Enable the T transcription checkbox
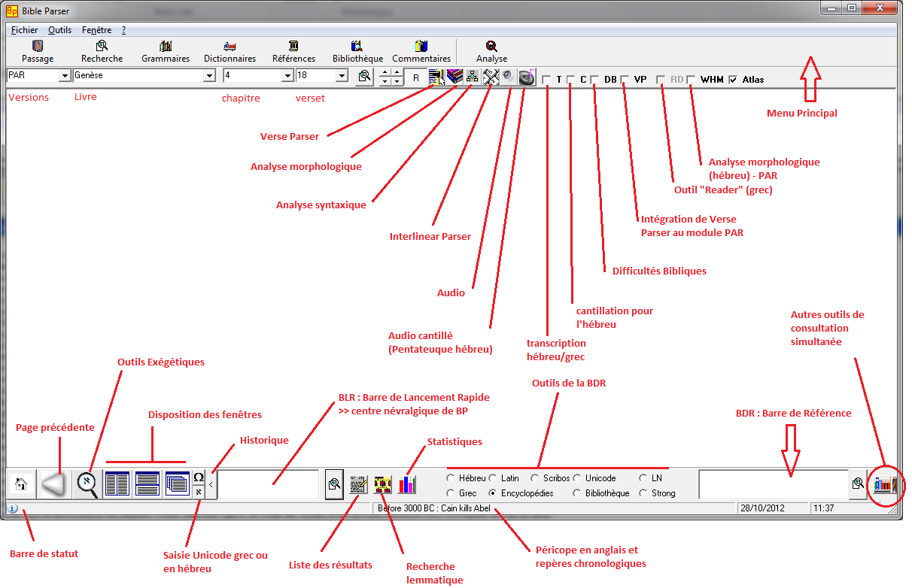Image resolution: width=912 pixels, height=588 pixels. coord(547,80)
